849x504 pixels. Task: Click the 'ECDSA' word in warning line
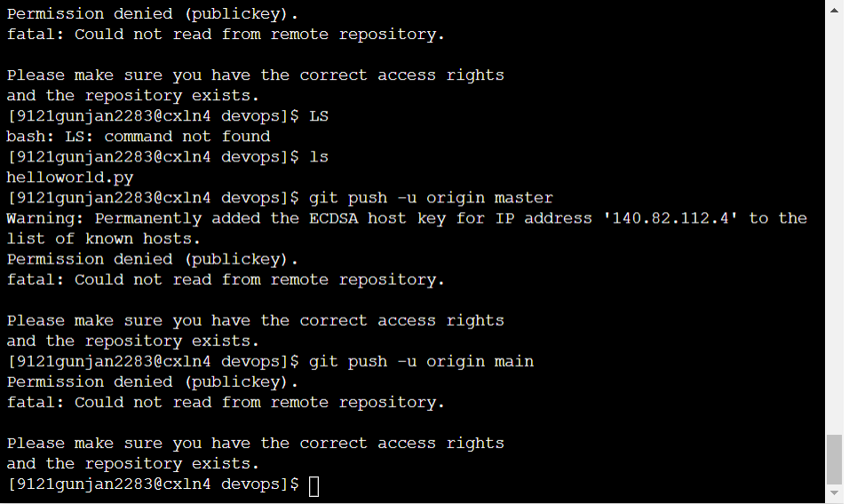pos(334,218)
